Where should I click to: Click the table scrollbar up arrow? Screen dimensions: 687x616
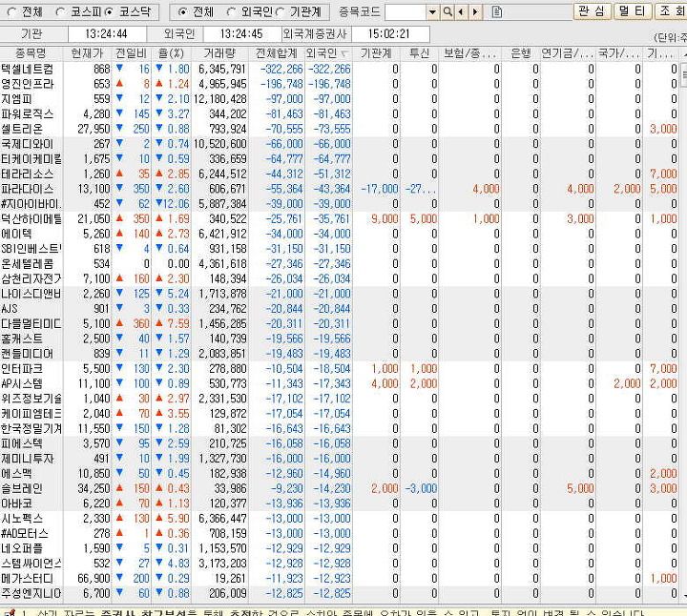click(683, 53)
